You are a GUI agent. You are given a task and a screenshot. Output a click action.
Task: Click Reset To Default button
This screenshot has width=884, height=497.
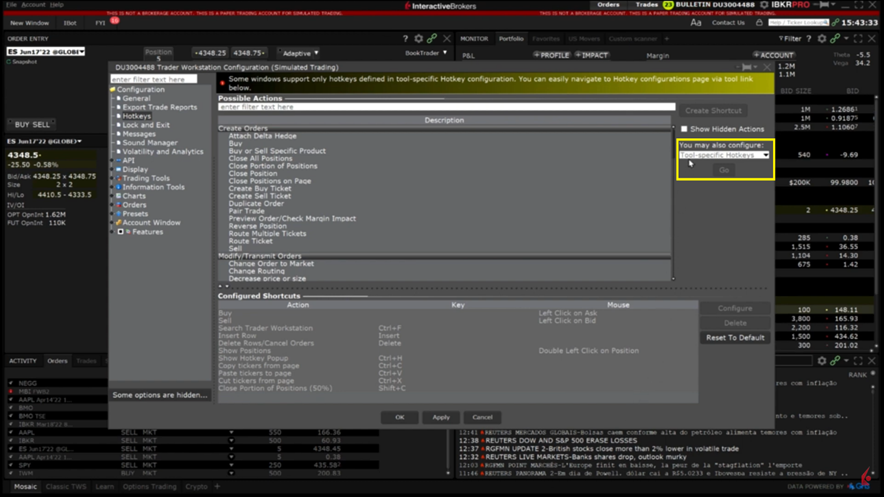735,338
